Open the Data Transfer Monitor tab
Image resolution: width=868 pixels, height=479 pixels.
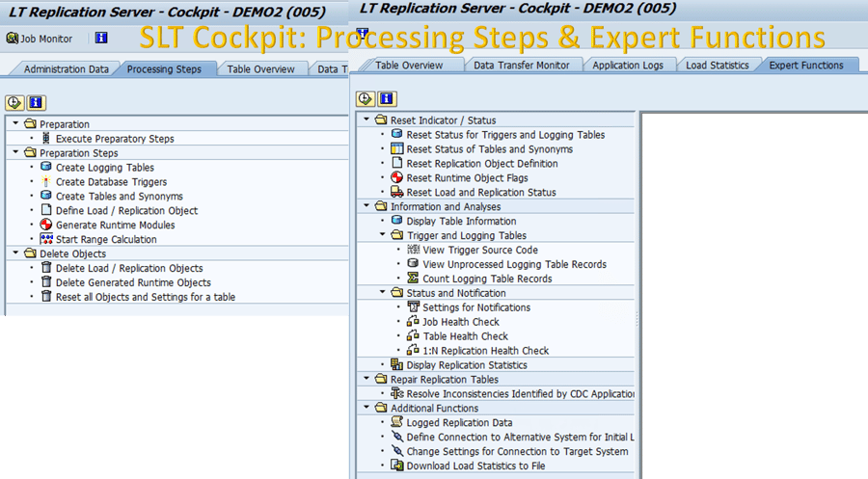click(522, 66)
